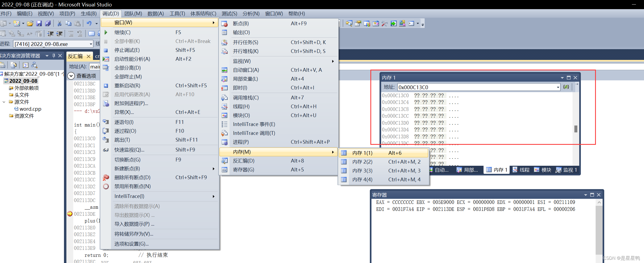Click the memory window vertical scrollbar thumb
Viewport: 644px width, 263px height.
(x=576, y=129)
